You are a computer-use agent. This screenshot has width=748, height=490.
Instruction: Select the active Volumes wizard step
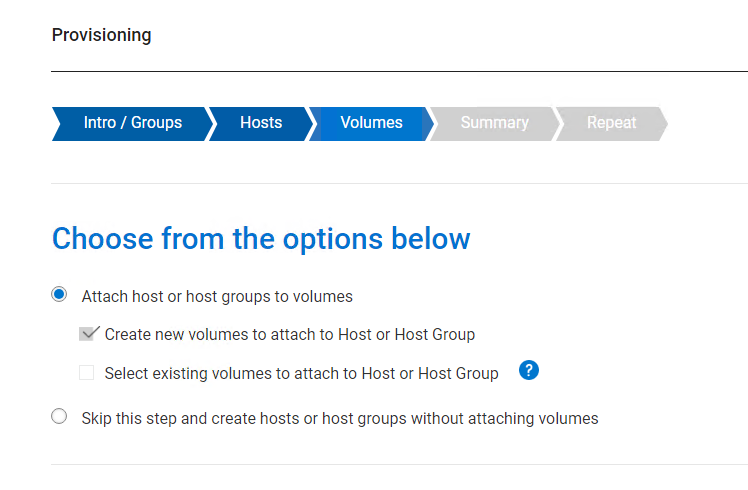[371, 123]
